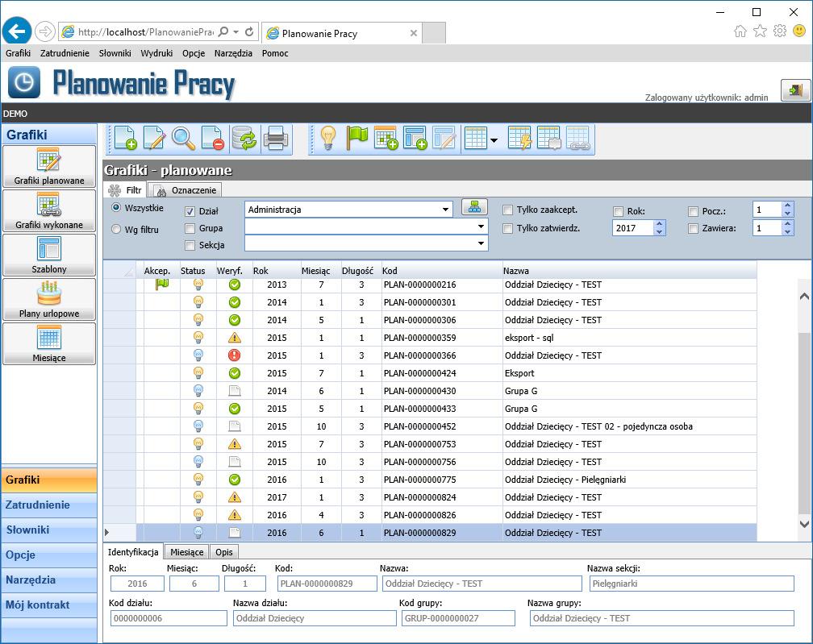Screen dimensions: 813x644
Task: Click the database refresh icon
Action: point(244,139)
